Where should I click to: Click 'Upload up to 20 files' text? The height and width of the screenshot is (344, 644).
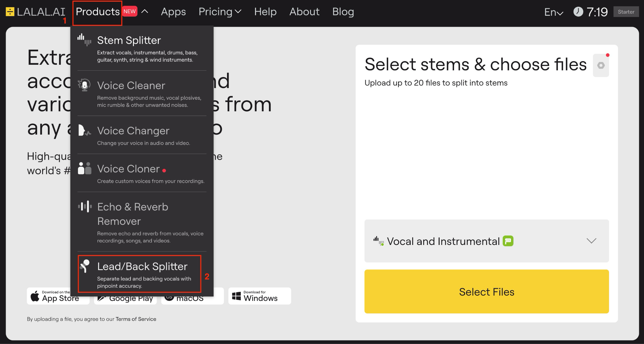coord(436,83)
